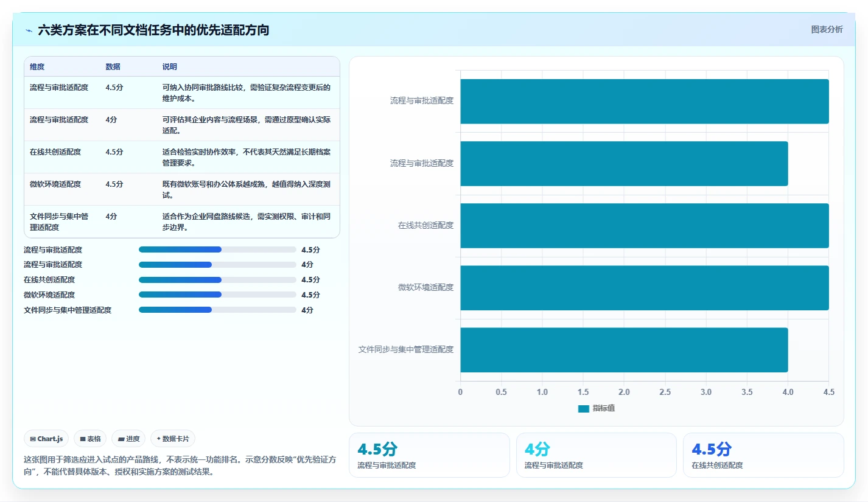Click the footer note starting 这张图用于筛选应进入试点

180,466
